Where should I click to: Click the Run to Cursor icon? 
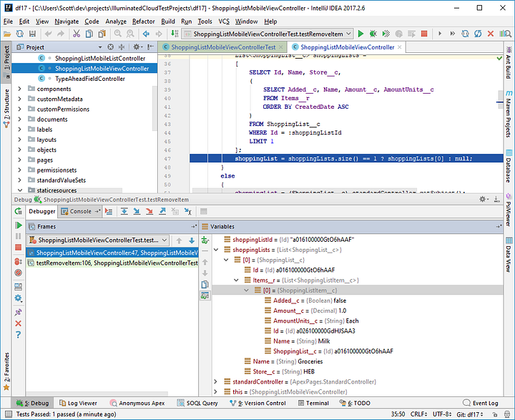click(188, 211)
